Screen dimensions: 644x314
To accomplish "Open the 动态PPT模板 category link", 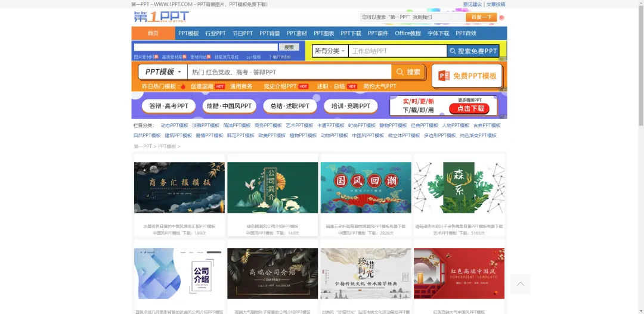I will coord(175,126).
